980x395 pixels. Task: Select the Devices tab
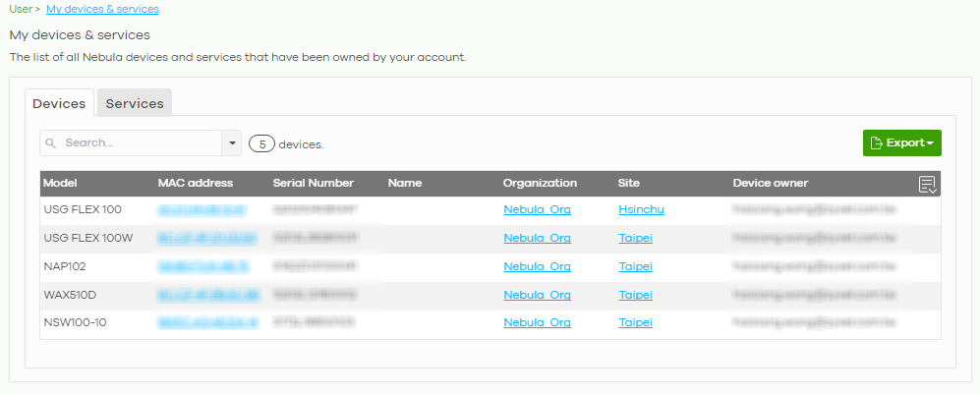[x=59, y=103]
